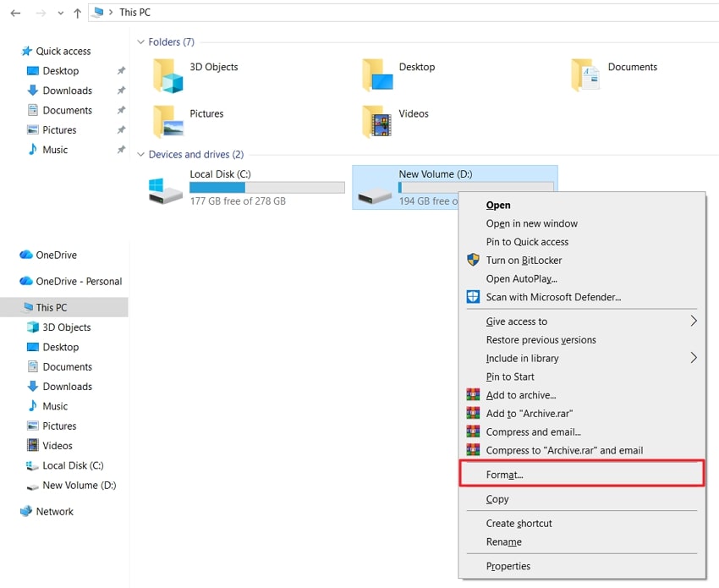The height and width of the screenshot is (588, 719).
Task: Unpin Music from Quick access
Action: [x=121, y=150]
